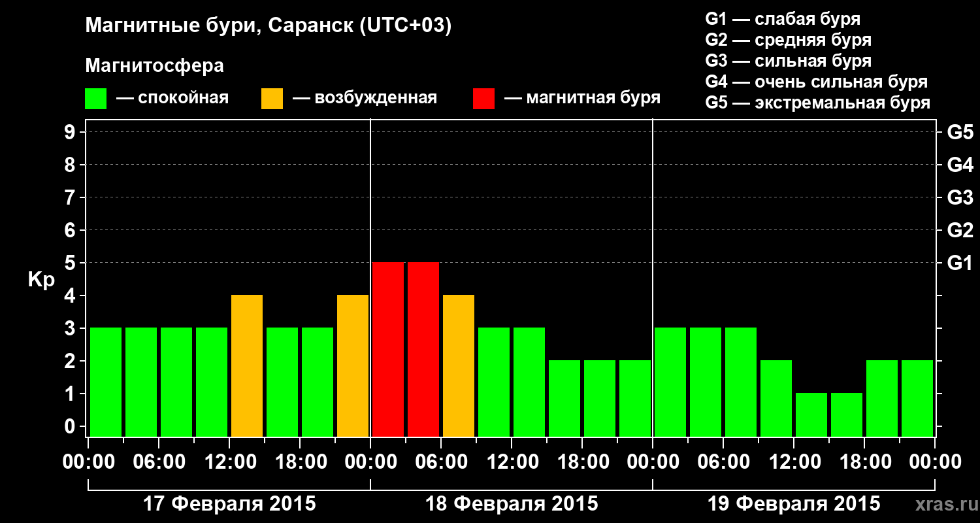Viewport: 980px width, 523px height.
Task: Click the 'Магнитосфера' heading
Action: (155, 66)
